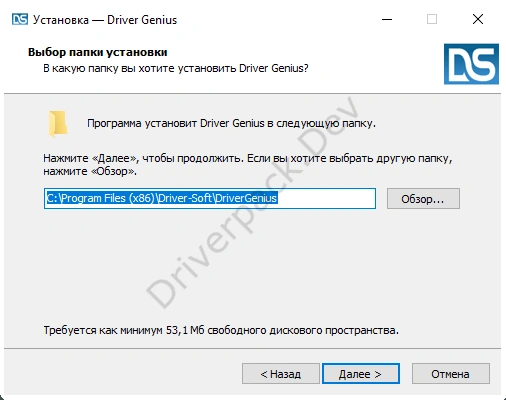Image resolution: width=506 pixels, height=400 pixels.
Task: Click the heading Выбор папки установки
Action: [98, 52]
